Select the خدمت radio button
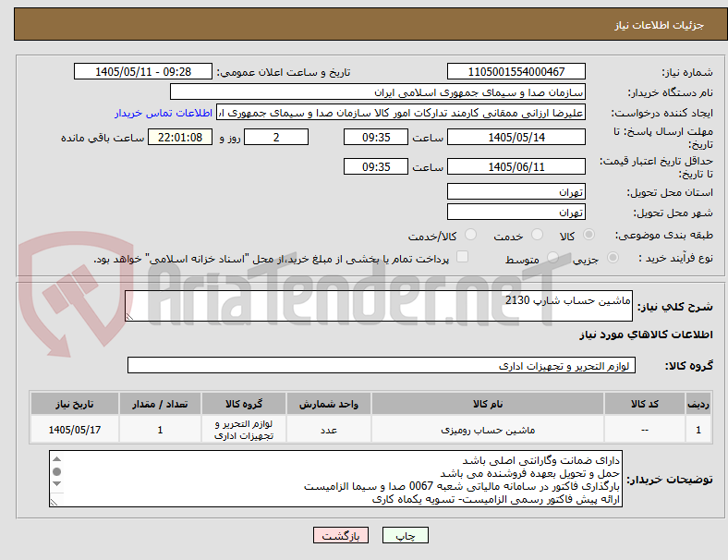The width and height of the screenshot is (728, 560). click(537, 235)
